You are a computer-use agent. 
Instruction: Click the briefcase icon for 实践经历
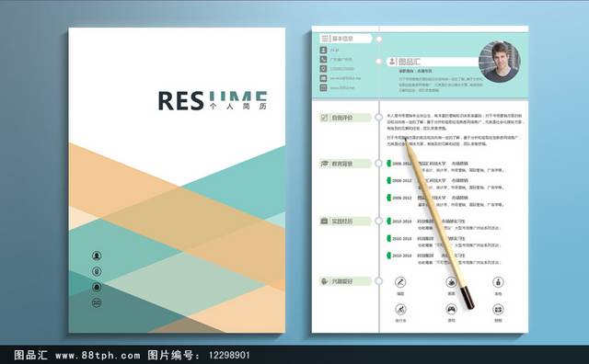[324, 221]
